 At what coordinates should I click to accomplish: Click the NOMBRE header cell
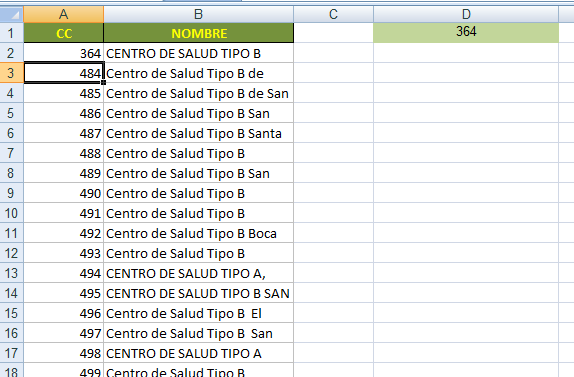coord(198,33)
